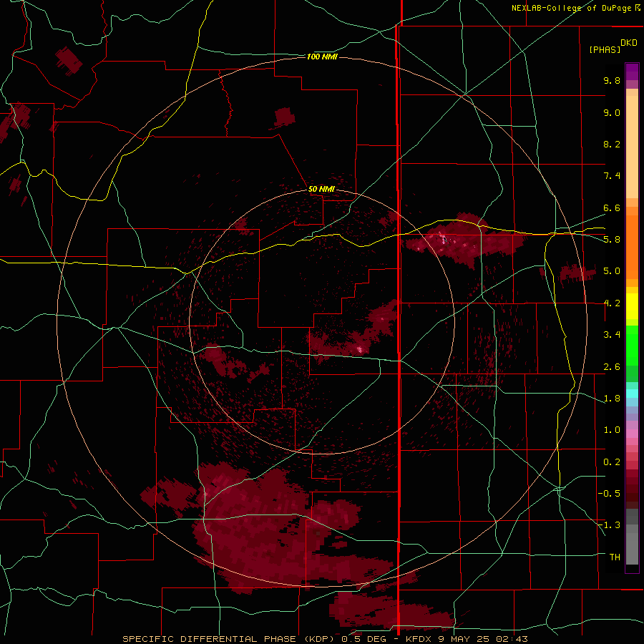The height and width of the screenshot is (644, 644).
Task: Click the -1.3 scale value
Action: click(x=610, y=525)
